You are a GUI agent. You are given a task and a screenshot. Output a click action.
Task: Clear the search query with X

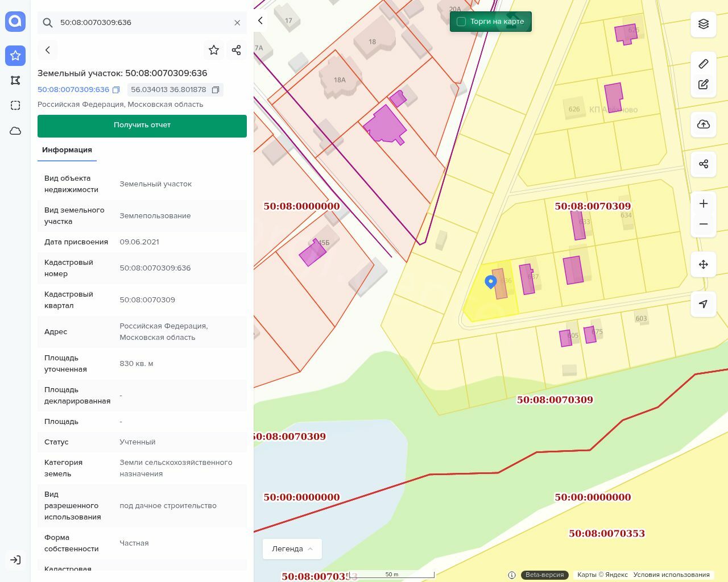coord(237,23)
